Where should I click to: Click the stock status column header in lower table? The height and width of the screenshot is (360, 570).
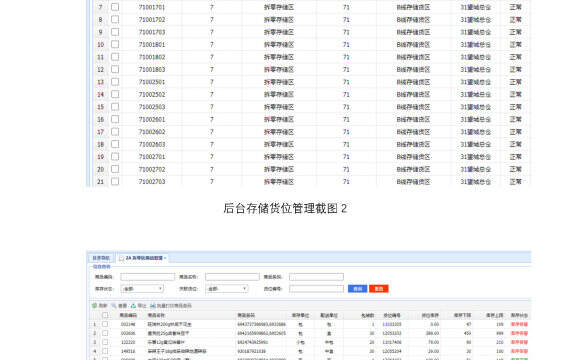coord(519,315)
